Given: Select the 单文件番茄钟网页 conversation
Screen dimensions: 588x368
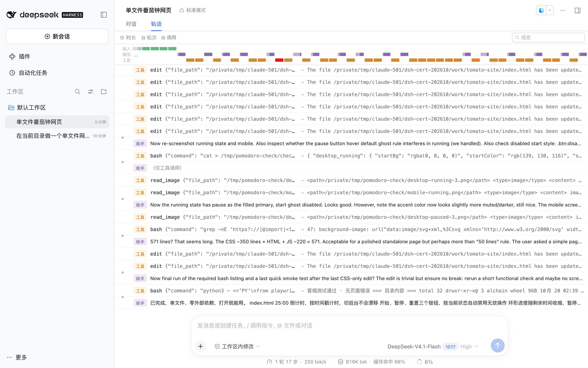Looking at the screenshot, I should [x=57, y=122].
